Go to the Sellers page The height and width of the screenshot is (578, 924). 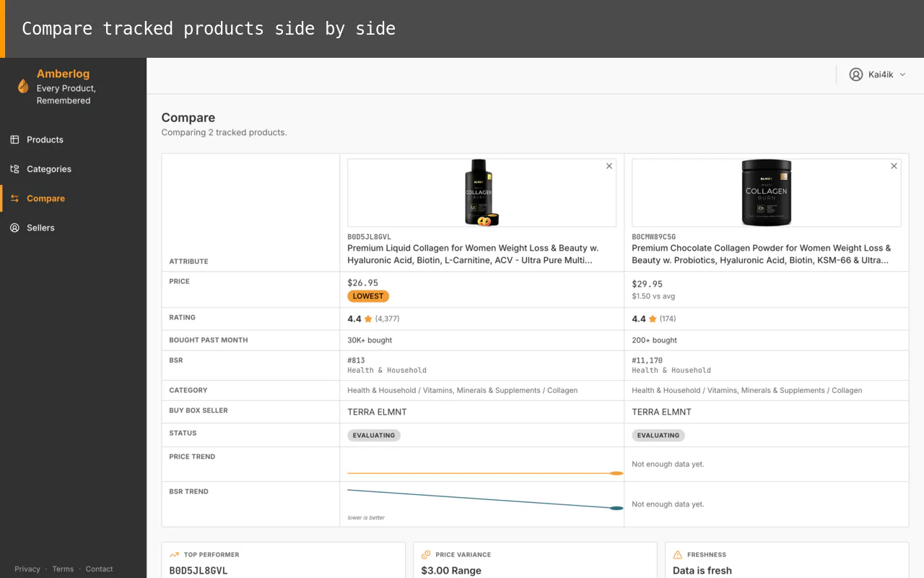40,228
